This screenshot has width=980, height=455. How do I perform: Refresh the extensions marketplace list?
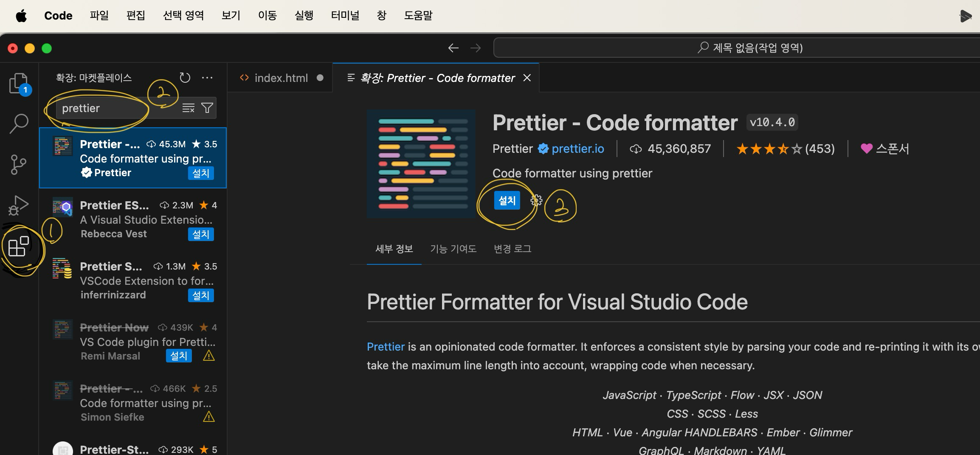click(185, 78)
